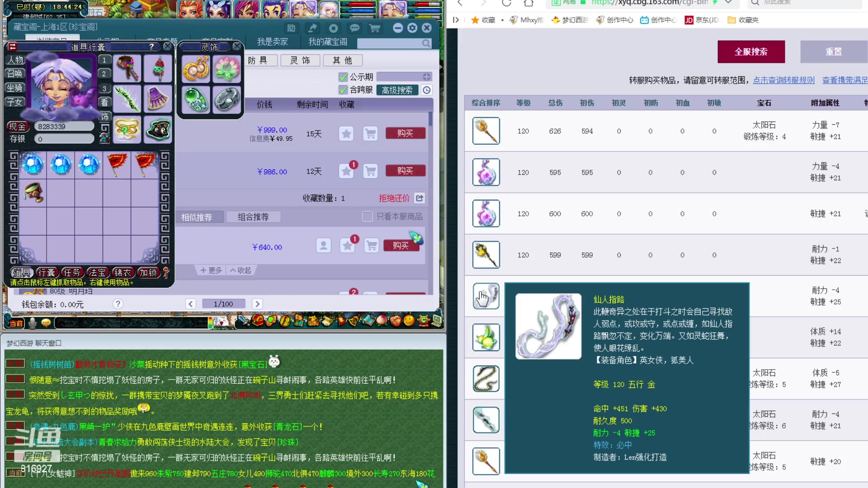Enable the 只看本服商品 checkbox
868x488 pixels.
point(367,216)
